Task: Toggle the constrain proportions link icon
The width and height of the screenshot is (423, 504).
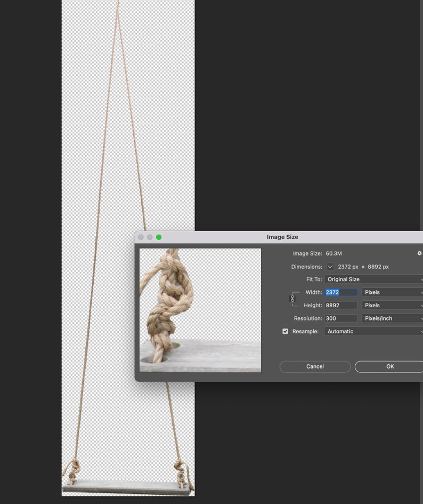Action: [292, 299]
